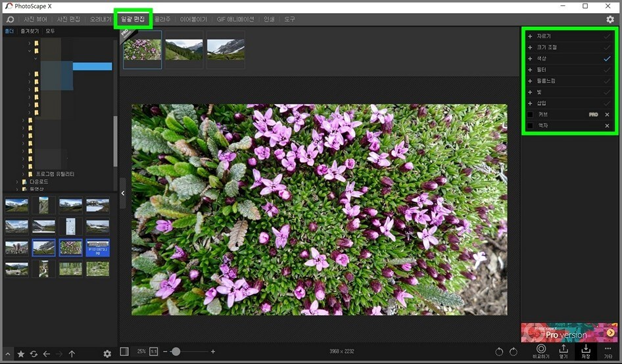This screenshot has width=622, height=364.
Task: Open the 이어붙이기 tab
Action: point(193,20)
